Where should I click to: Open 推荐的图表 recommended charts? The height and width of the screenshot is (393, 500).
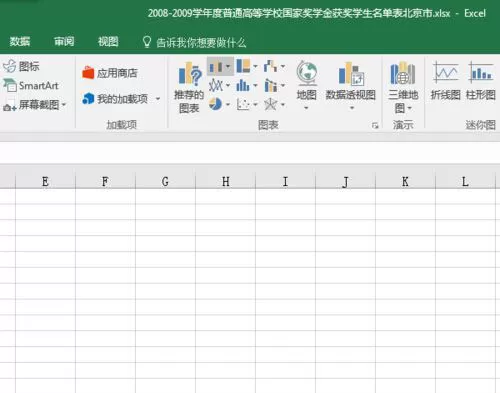click(x=189, y=87)
